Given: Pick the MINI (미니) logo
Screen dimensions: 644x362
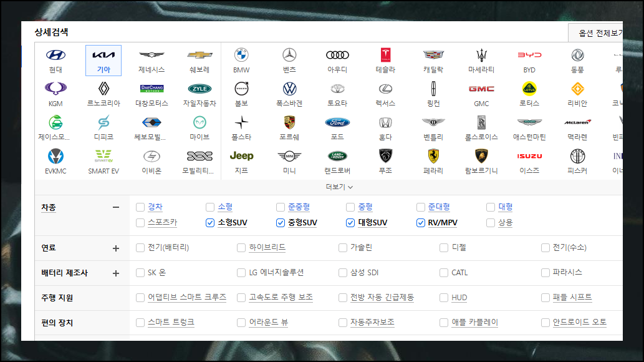Looking at the screenshot, I should 289,156.
